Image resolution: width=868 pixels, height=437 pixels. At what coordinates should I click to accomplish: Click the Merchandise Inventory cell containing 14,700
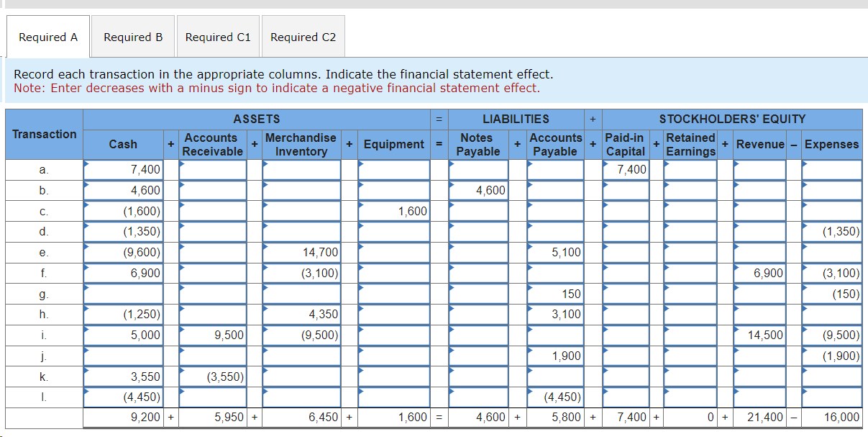(301, 252)
